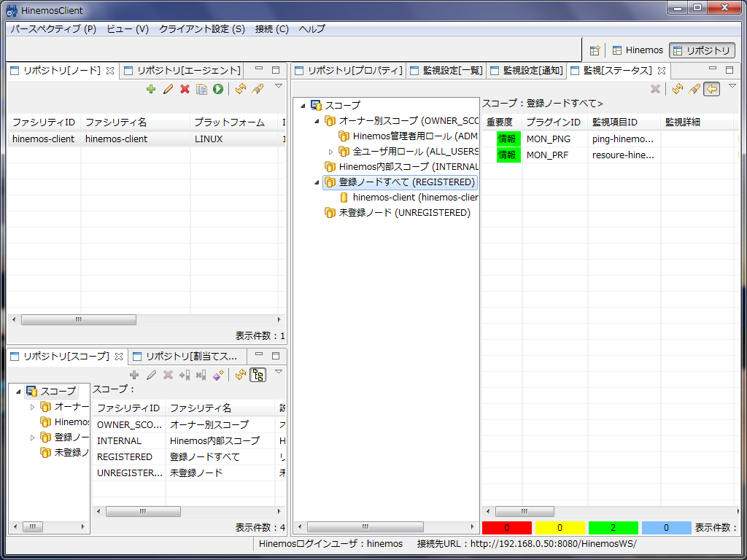Screen dimensions: 747x560
Task: Refresh the repository node list
Action: click(241, 89)
